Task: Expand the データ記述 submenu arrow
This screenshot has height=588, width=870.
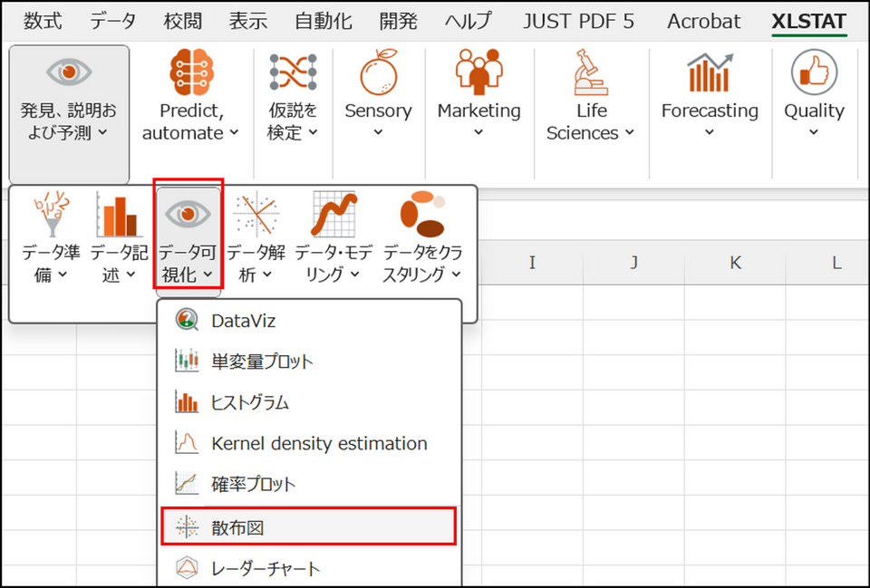Action: click(x=130, y=275)
